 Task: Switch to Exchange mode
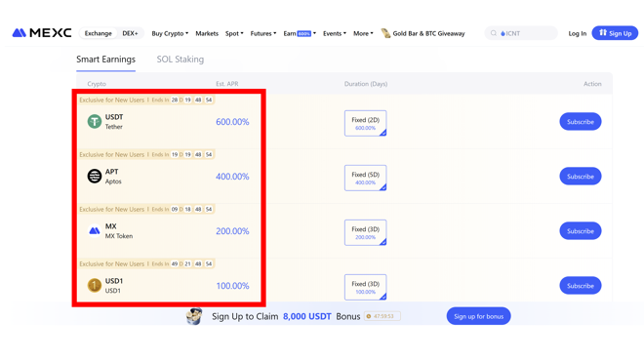(99, 33)
